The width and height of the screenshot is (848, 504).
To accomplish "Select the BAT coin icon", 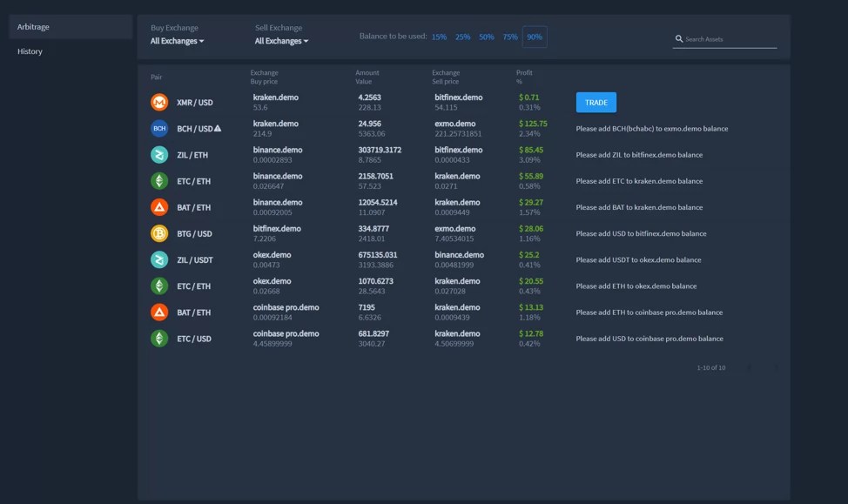I will pos(159,207).
